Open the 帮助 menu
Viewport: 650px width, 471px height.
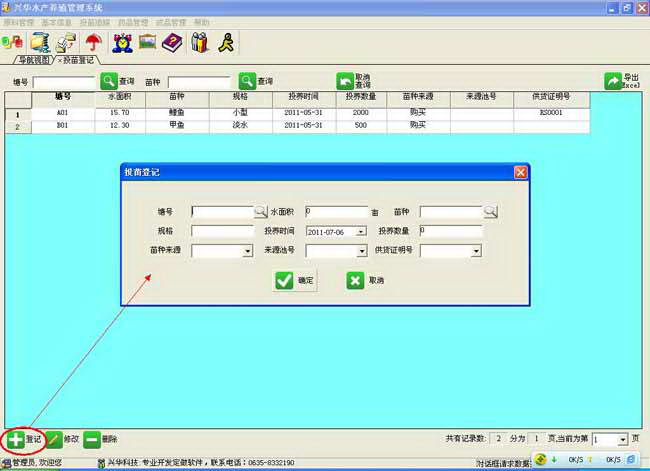(202, 22)
